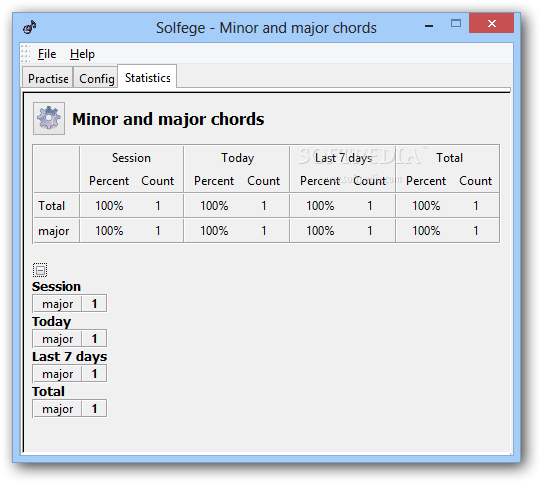Click Total column percent in the major row
This screenshot has height=483, width=541.
(426, 231)
